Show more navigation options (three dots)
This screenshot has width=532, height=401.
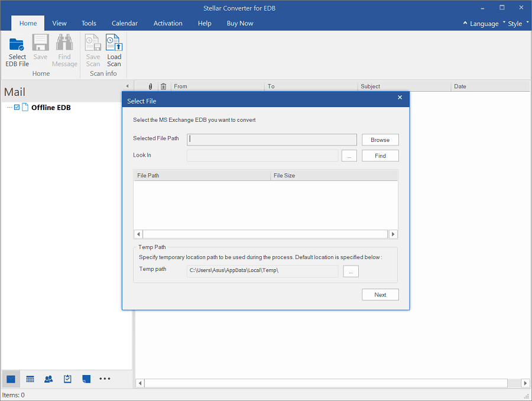click(x=105, y=379)
